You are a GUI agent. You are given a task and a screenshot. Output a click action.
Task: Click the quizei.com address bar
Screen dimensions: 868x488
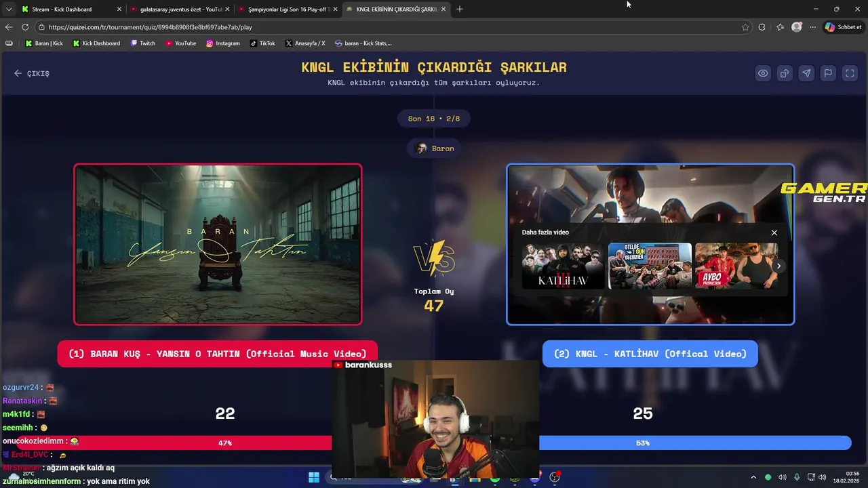coord(393,27)
